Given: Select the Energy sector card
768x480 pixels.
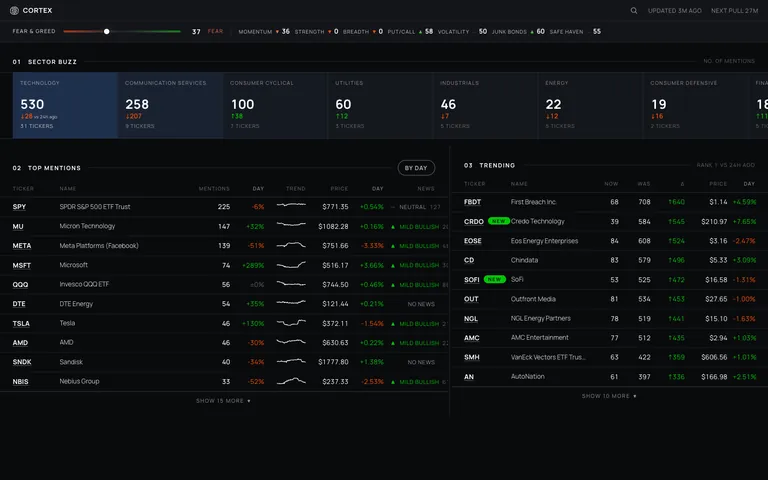Looking at the screenshot, I should click(x=591, y=105).
